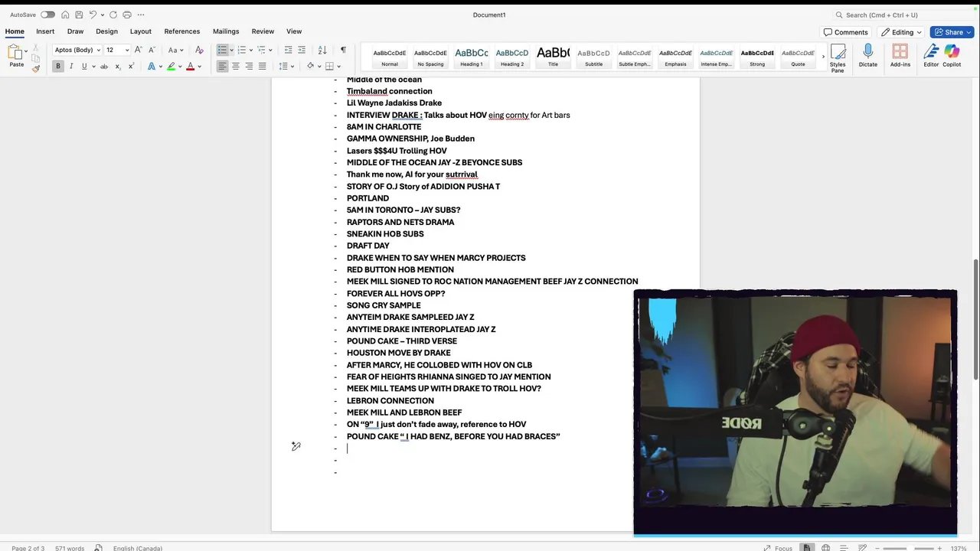Open the Design tab
The image size is (980, 551).
point(106,31)
